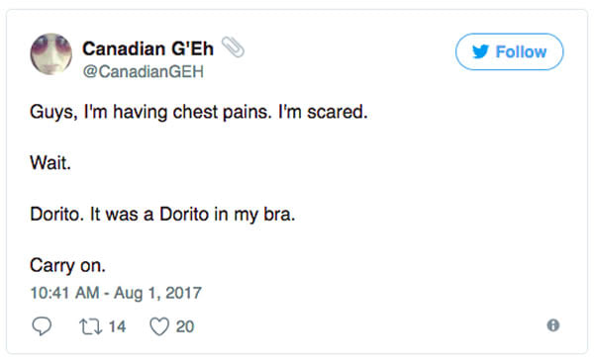Click the retweet count 14
This screenshot has width=594, height=364.
coord(117,326)
